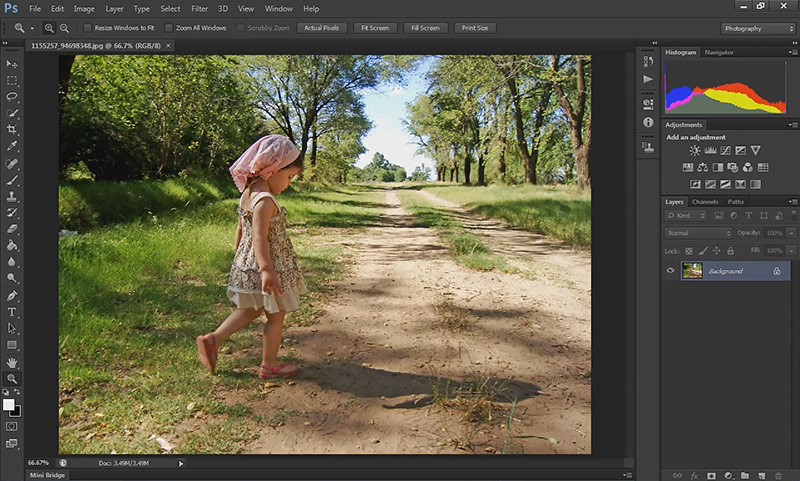Swap foreground and background colors
The image size is (800, 481).
[x=17, y=392]
